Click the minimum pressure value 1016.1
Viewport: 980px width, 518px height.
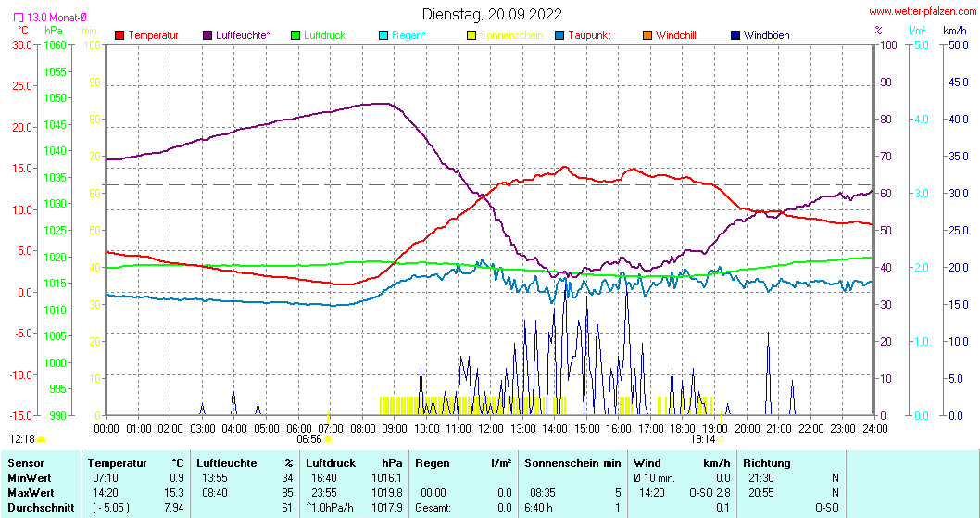[x=386, y=478]
